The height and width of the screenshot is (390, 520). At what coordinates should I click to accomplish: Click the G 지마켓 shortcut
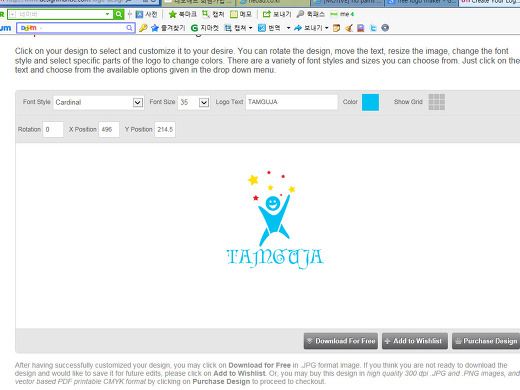click(204, 28)
